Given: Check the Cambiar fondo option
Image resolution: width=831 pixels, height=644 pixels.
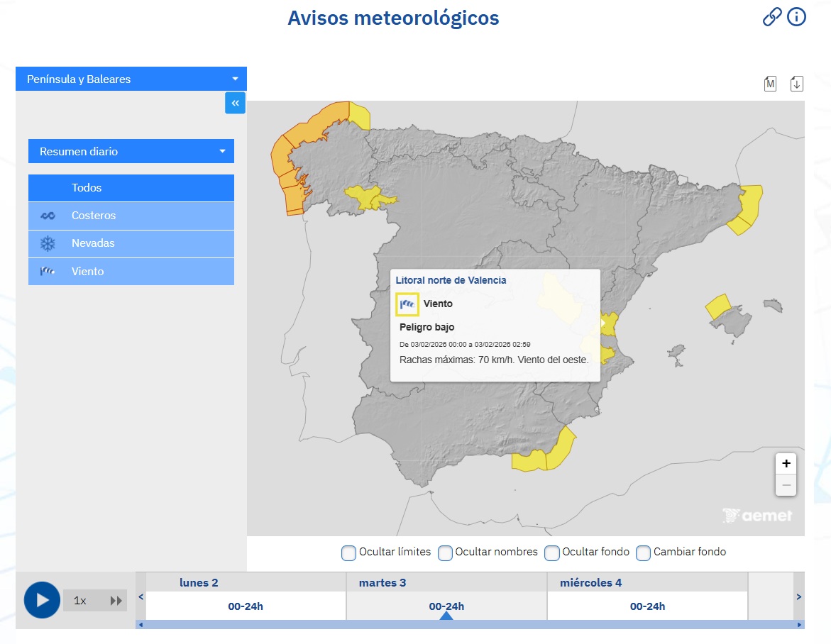Looking at the screenshot, I should coord(643,553).
